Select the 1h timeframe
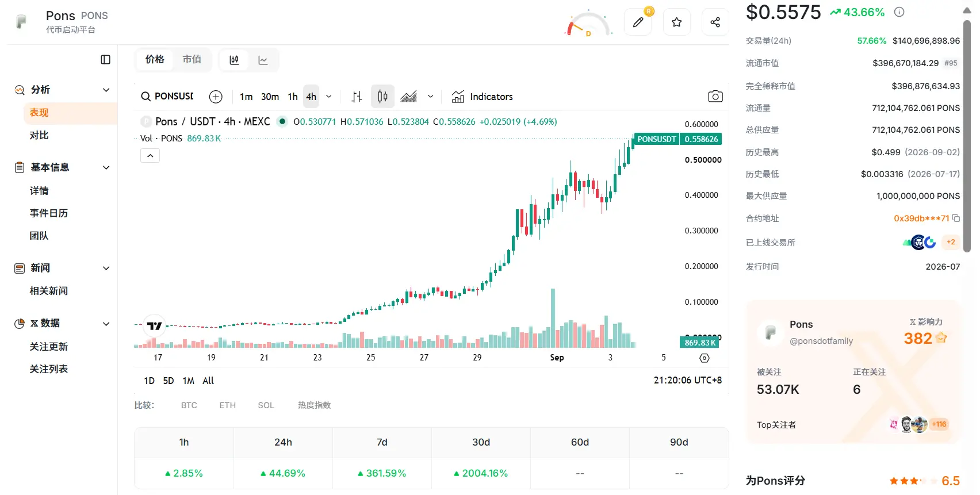Image resolution: width=980 pixels, height=495 pixels. click(293, 97)
